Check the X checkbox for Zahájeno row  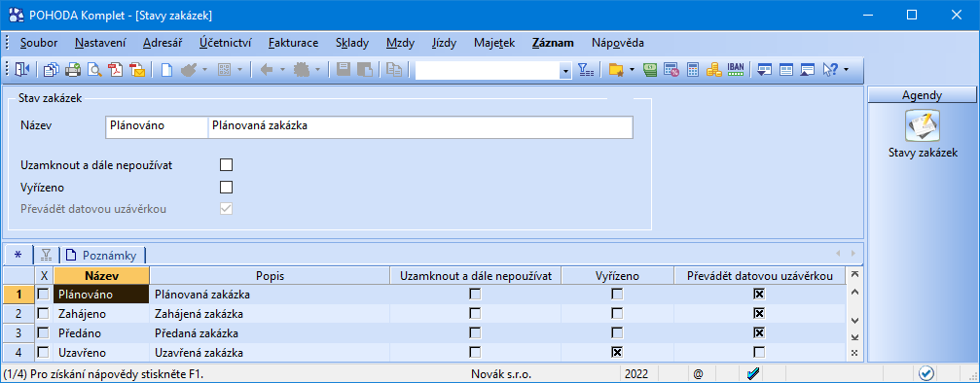(43, 313)
